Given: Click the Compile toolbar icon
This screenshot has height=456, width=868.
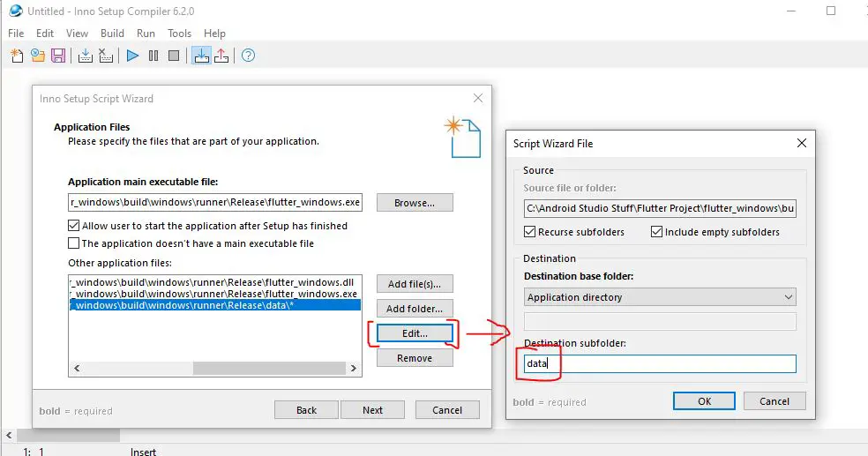Looking at the screenshot, I should coord(86,56).
